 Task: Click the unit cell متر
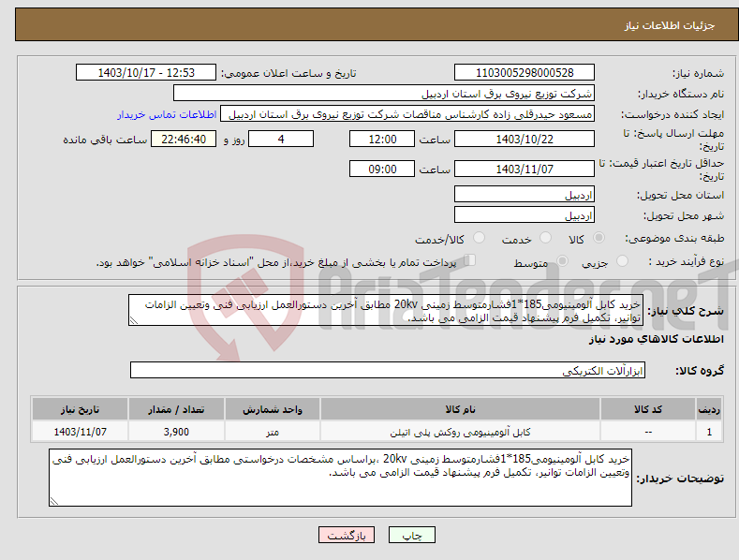pyautogui.click(x=273, y=432)
